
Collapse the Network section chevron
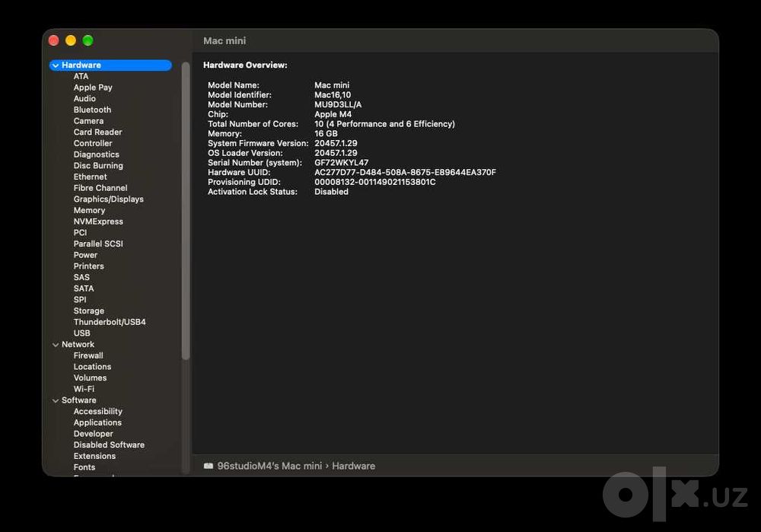[x=56, y=345]
